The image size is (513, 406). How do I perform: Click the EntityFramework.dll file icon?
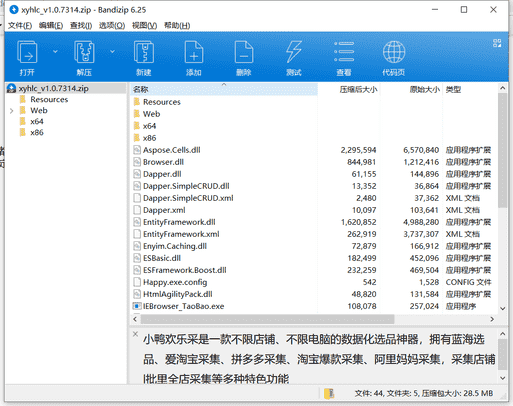[x=137, y=222]
